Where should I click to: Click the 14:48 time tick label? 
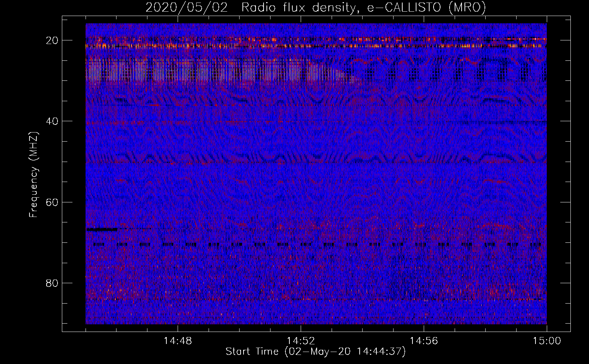pyautogui.click(x=178, y=341)
